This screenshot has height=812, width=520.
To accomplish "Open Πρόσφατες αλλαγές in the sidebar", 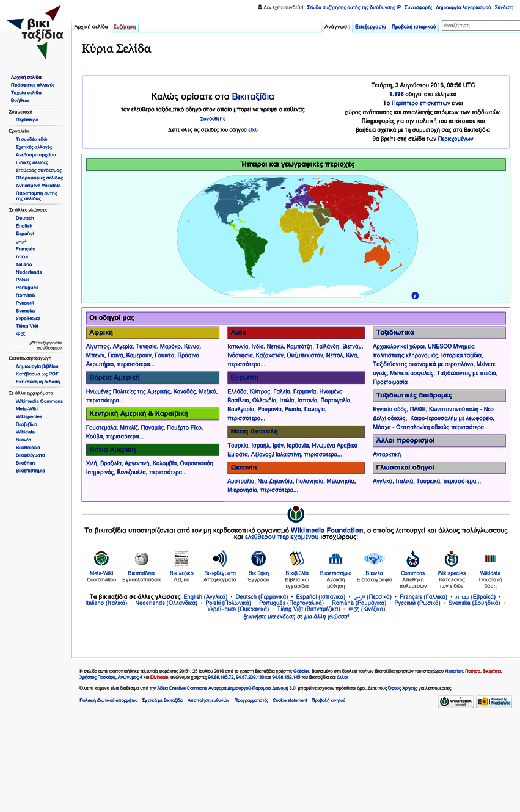I will click(x=32, y=85).
